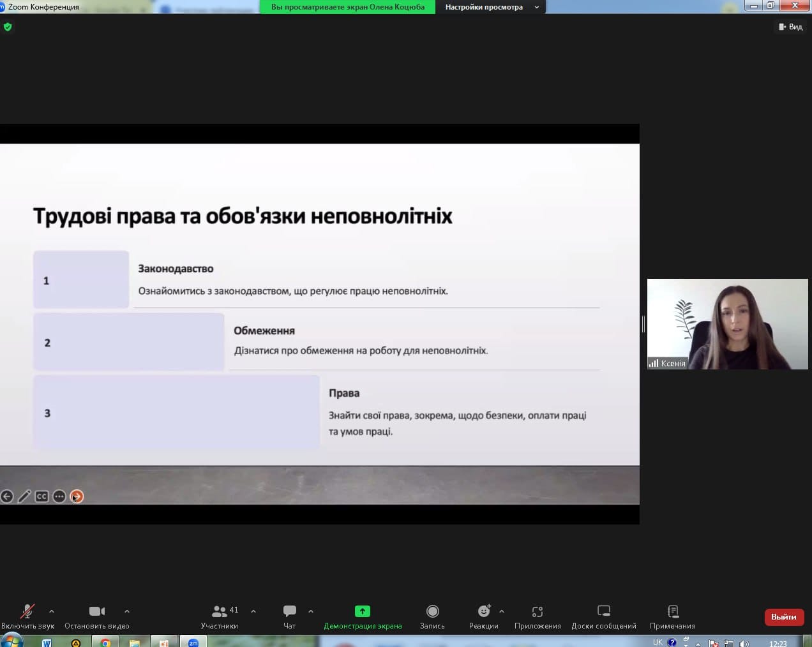
Task: Click the Обмеження heading on slide
Action: pyautogui.click(x=264, y=331)
